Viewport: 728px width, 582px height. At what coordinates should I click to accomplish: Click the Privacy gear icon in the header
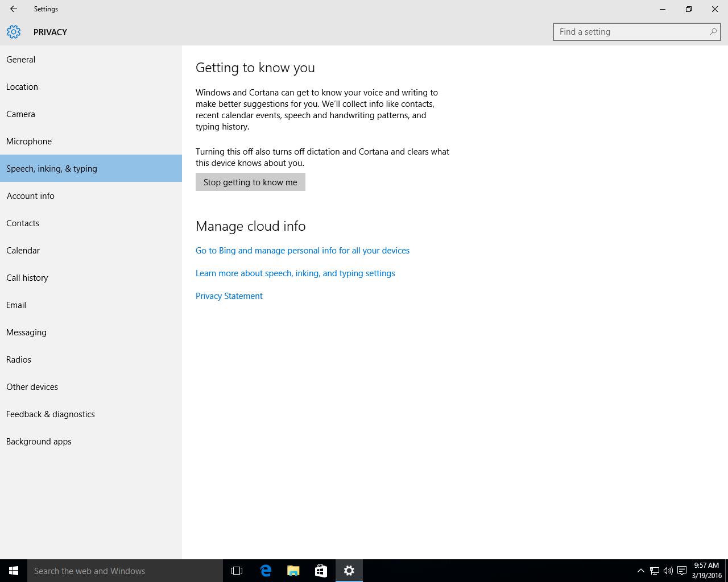pos(14,32)
